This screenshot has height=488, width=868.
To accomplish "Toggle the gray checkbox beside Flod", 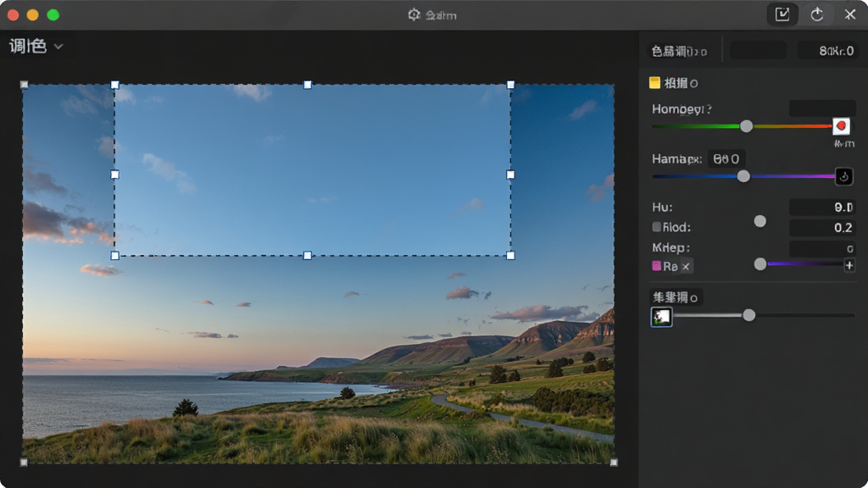I will pyautogui.click(x=657, y=227).
